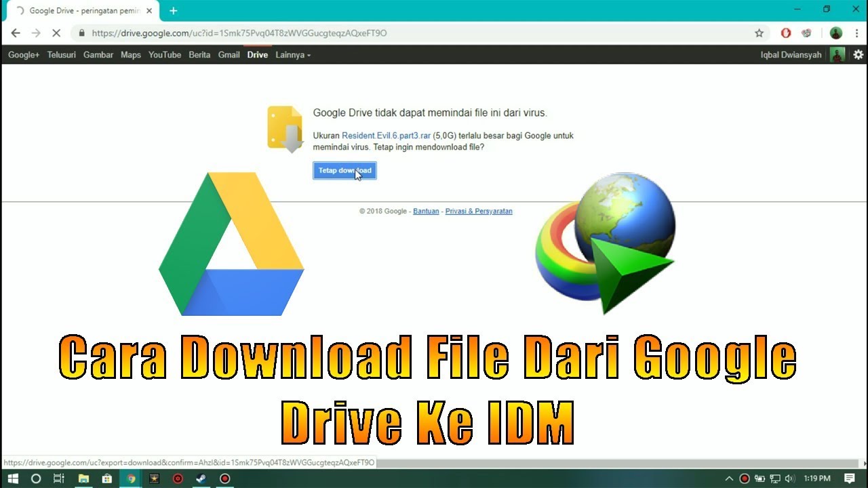Open the screen recorder taskbar icon
The height and width of the screenshot is (488, 868).
225,479
